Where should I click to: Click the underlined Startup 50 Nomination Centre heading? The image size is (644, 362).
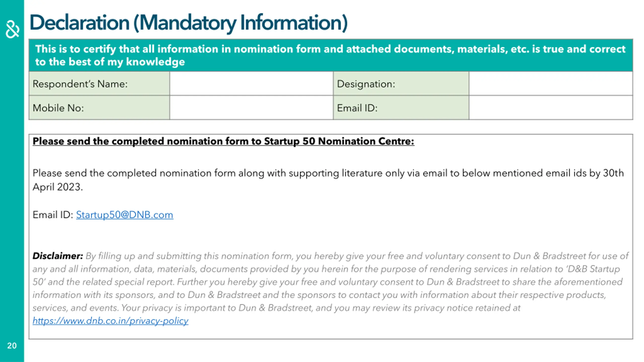tap(223, 141)
